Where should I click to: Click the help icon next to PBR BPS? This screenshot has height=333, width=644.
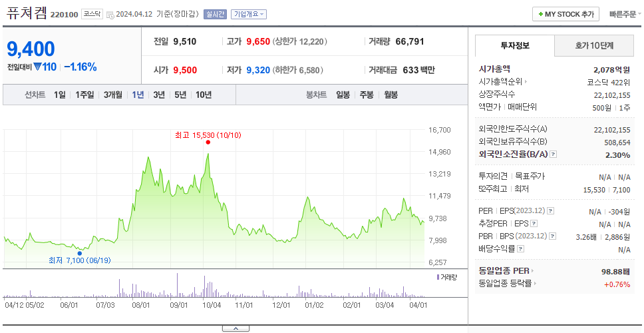click(x=553, y=236)
